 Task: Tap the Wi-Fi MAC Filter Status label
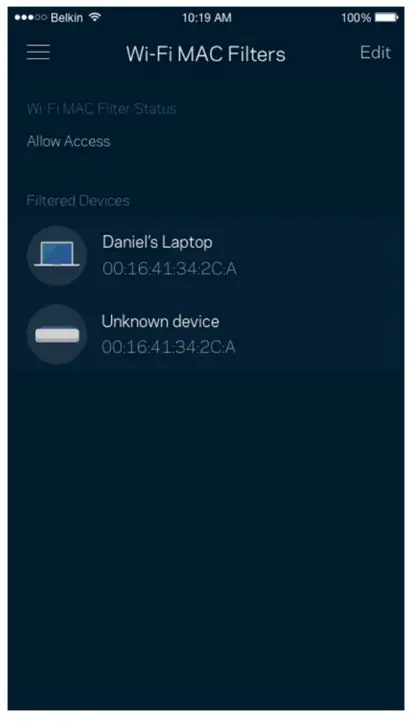pos(101,109)
